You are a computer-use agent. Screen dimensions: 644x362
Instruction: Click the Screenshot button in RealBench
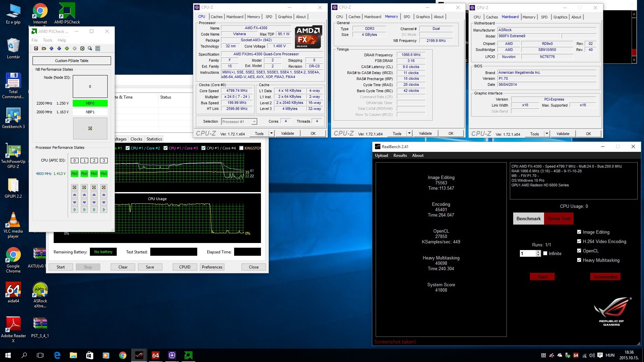(605, 277)
